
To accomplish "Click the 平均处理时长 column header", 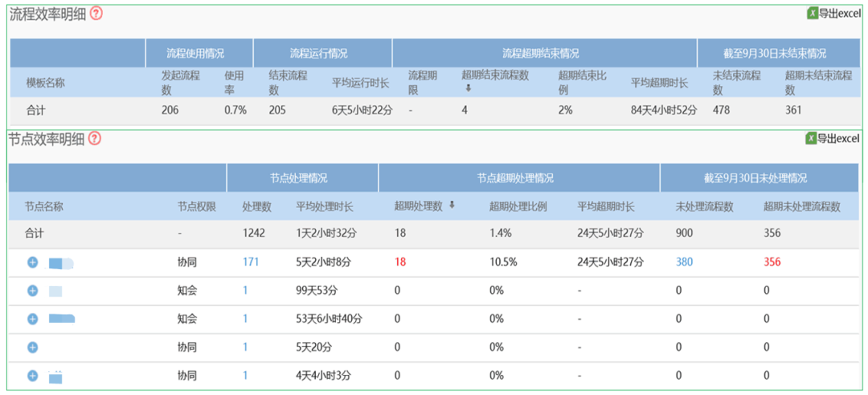I will point(324,206).
